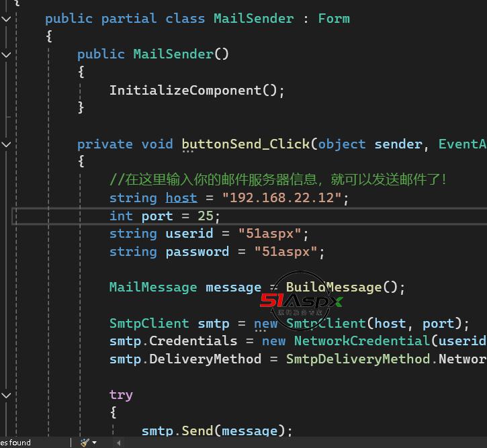Click 'sender' parameter name
This screenshot has width=487, height=448.
point(398,144)
